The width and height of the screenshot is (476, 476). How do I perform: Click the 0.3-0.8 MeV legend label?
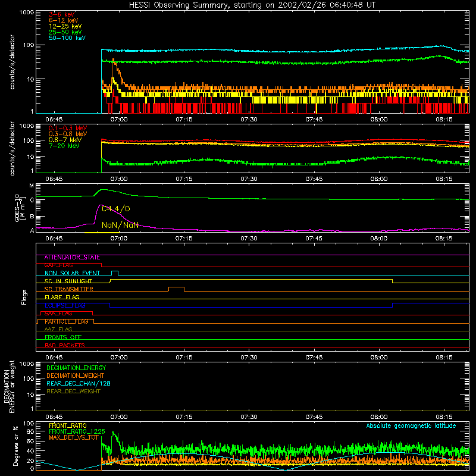tap(68, 134)
